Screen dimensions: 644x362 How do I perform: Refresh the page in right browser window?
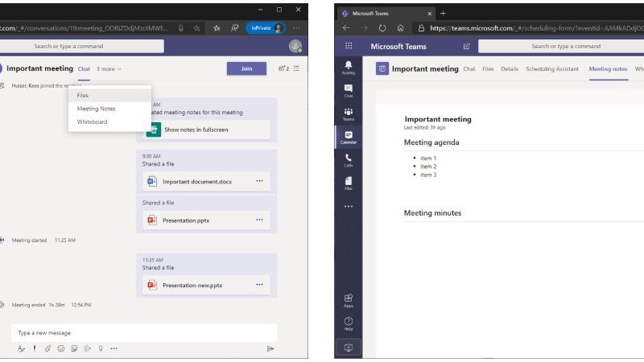382,28
